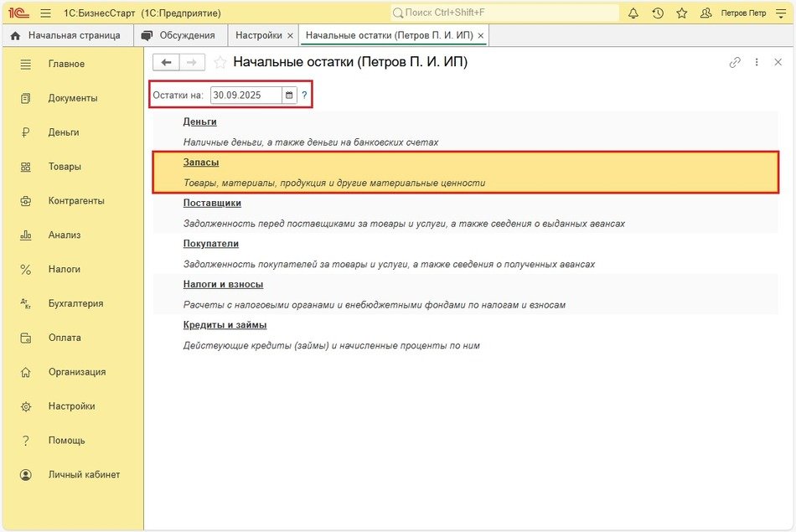
Task: Open the Налоги section in sidebar
Action: [x=64, y=269]
